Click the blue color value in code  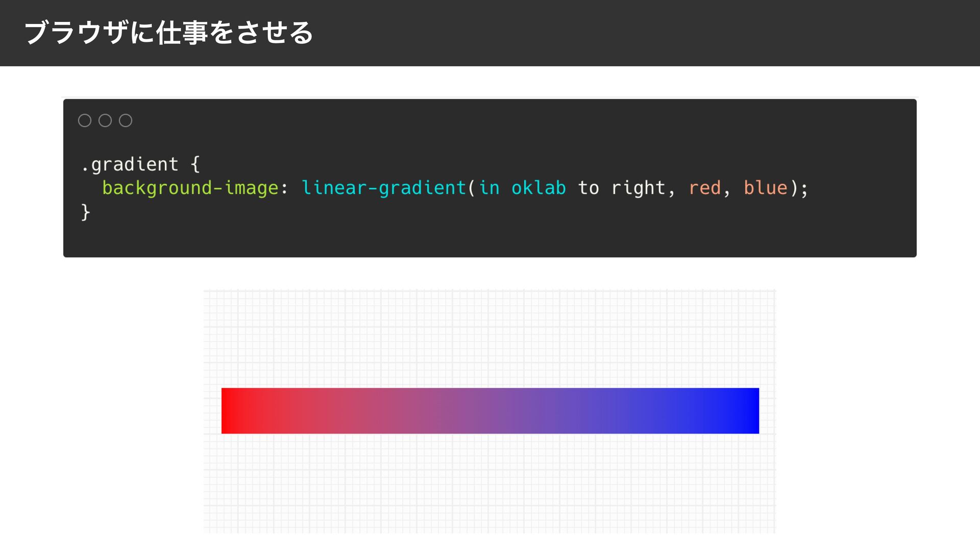pyautogui.click(x=765, y=188)
